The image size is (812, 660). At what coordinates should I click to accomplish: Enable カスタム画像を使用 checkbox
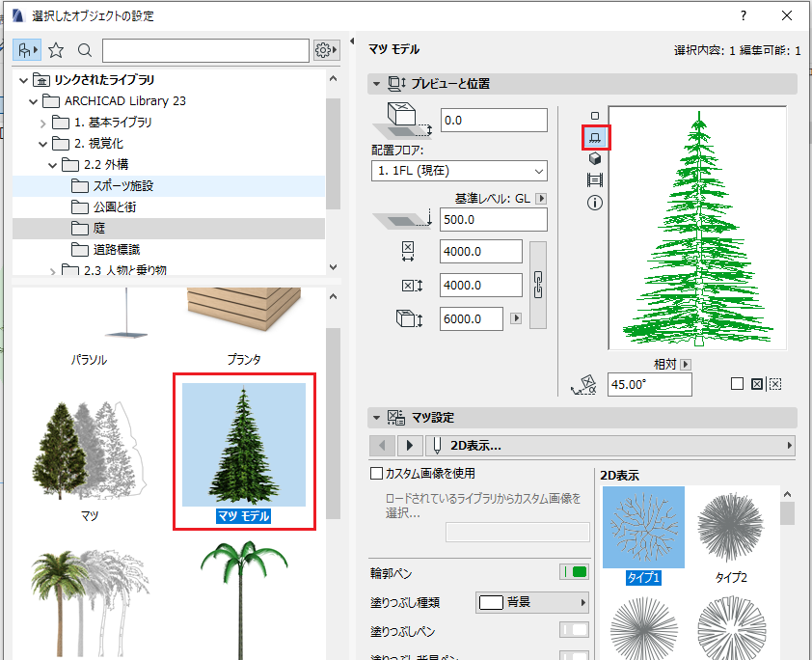(x=376, y=473)
